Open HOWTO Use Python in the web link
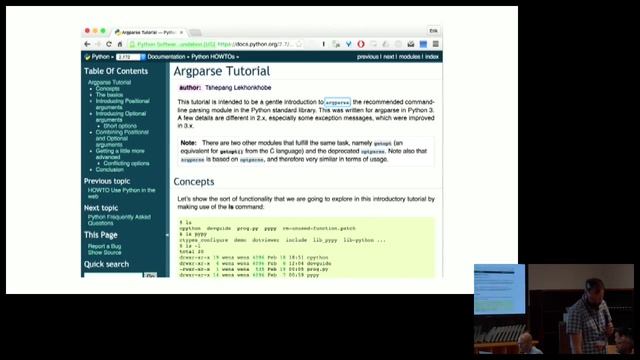The height and width of the screenshot is (360, 640). 122,193
